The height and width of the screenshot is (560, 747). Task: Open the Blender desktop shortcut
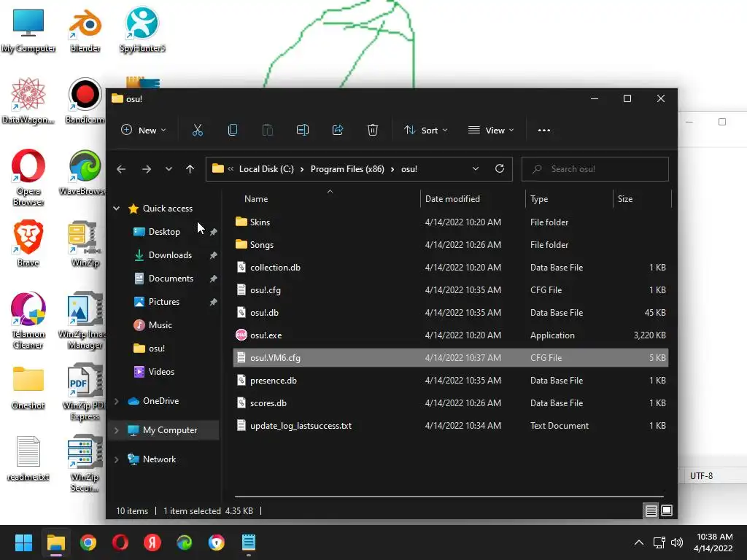pos(85,31)
